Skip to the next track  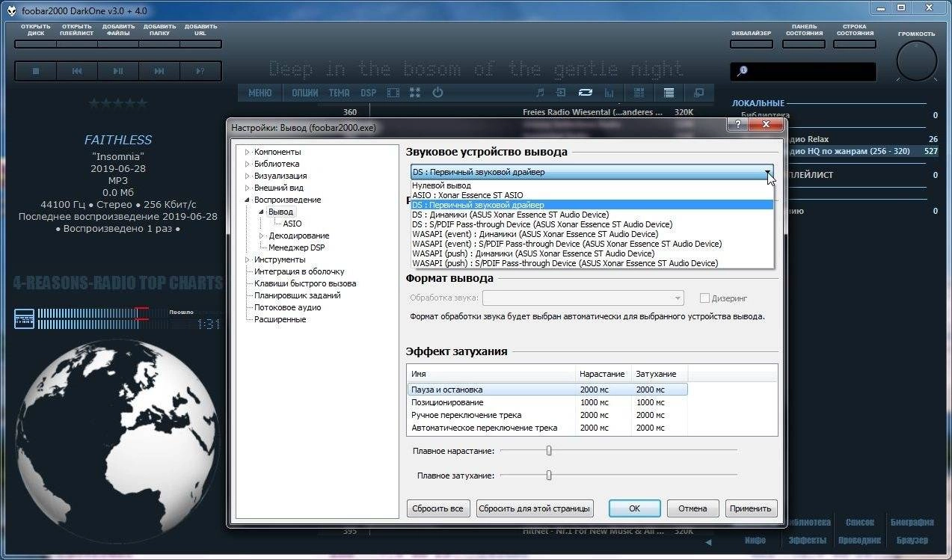pos(159,71)
